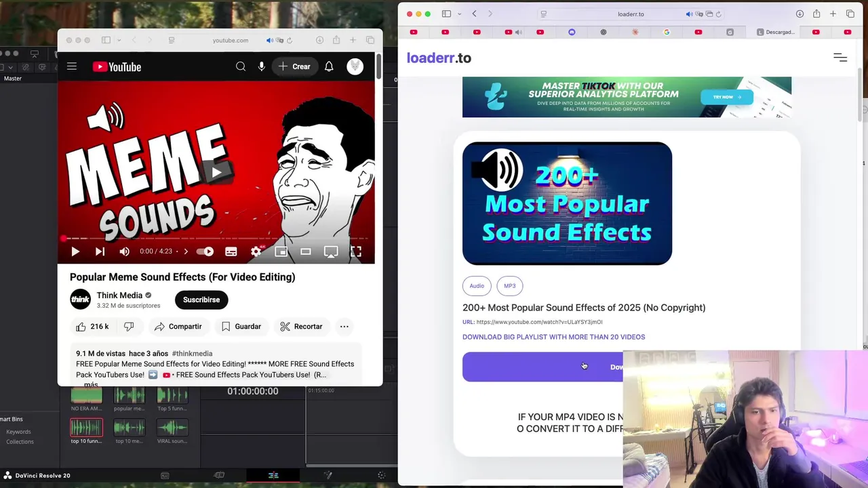
Task: Open YouTube account avatar menu
Action: 355,66
